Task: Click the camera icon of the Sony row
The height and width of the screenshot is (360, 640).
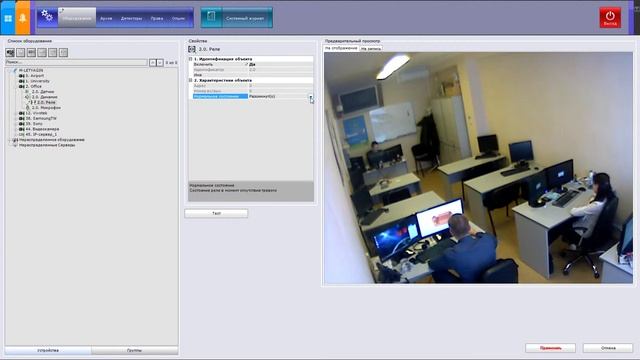Action: tap(22, 124)
